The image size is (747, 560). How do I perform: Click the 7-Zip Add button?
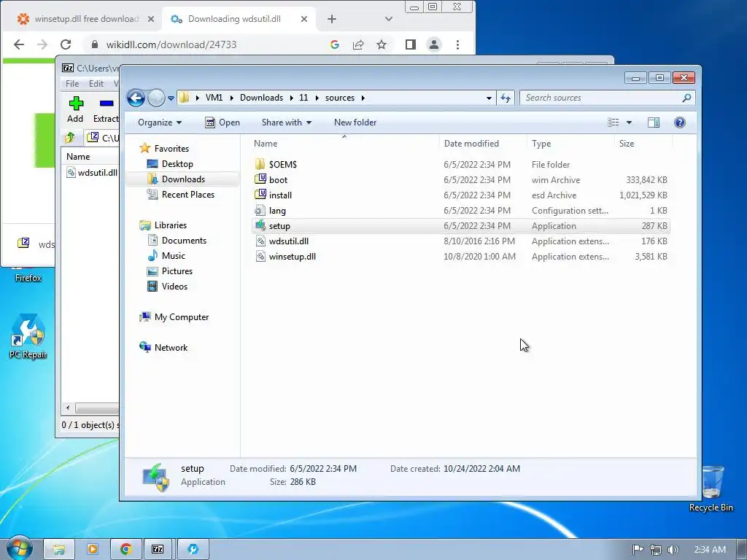click(x=75, y=109)
